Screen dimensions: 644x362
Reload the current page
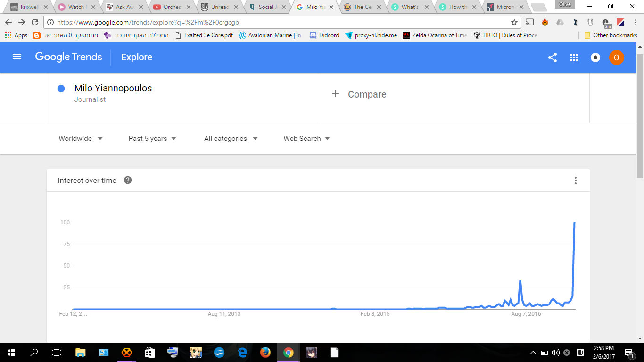35,22
